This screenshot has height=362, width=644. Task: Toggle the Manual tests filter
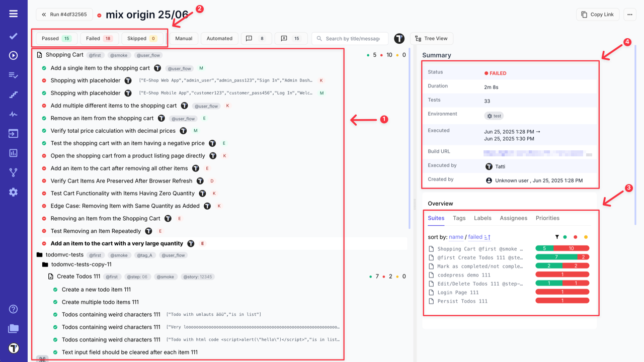point(184,38)
